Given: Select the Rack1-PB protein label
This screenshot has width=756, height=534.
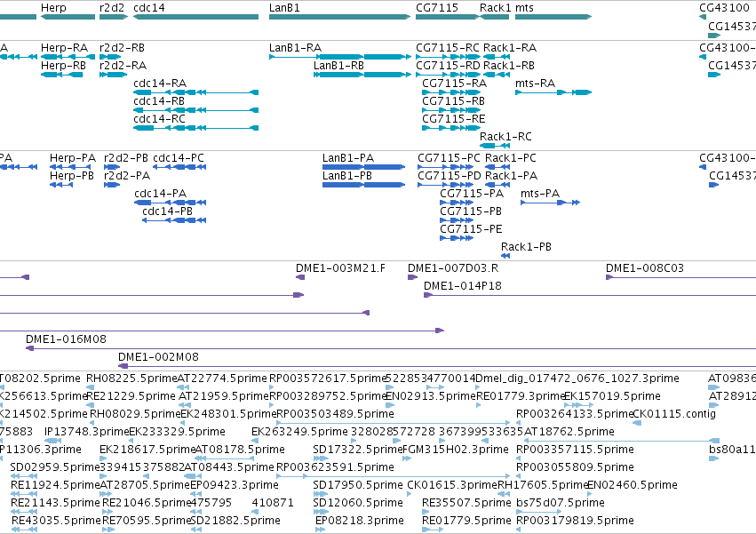Looking at the screenshot, I should tap(526, 248).
